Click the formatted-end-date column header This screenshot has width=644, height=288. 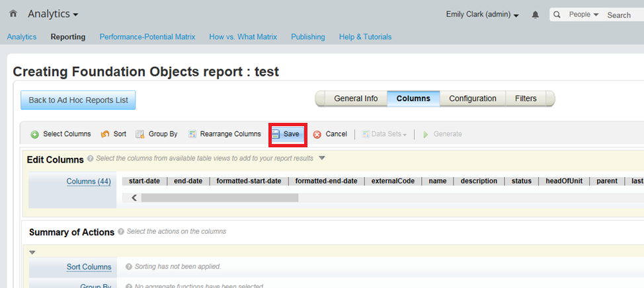(x=326, y=181)
